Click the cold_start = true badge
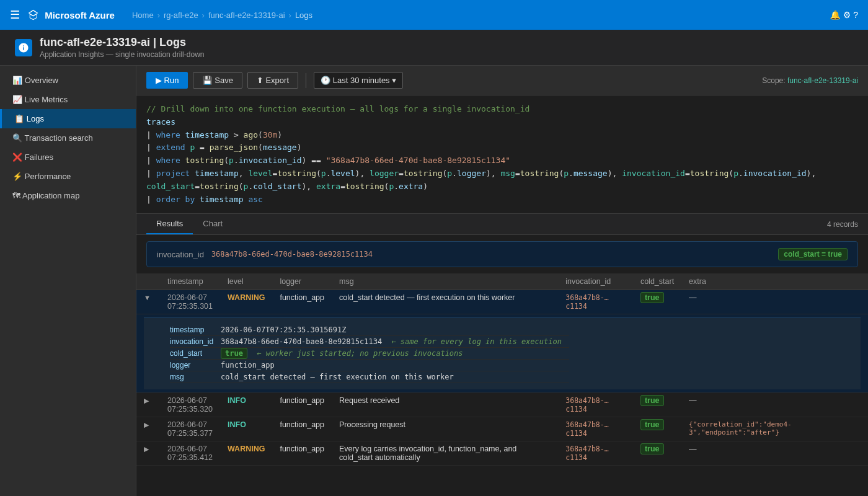The width and height of the screenshot is (868, 496). (x=813, y=254)
